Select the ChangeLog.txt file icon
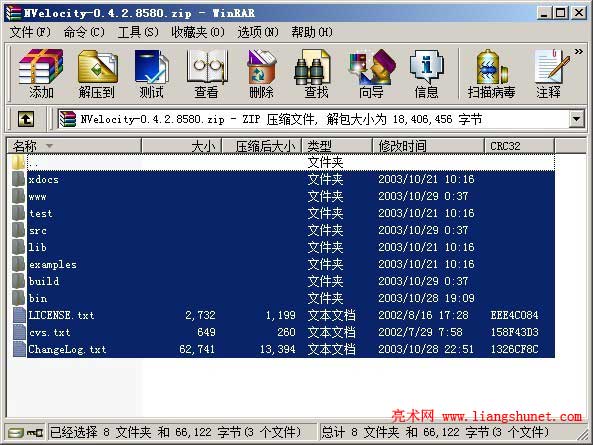595x445 pixels. click(x=19, y=349)
